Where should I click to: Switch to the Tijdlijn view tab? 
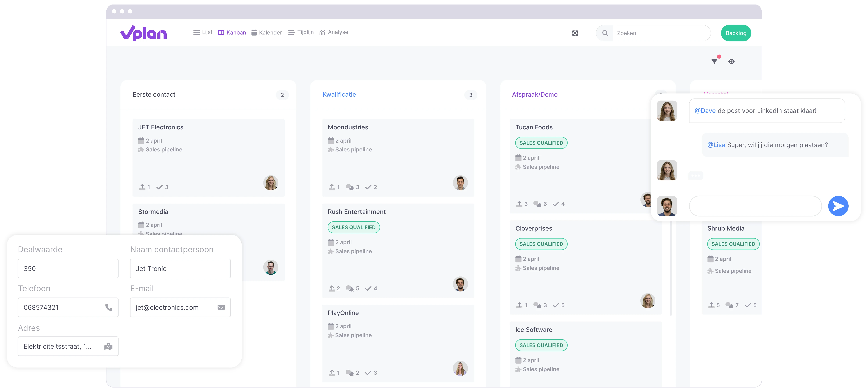click(301, 32)
